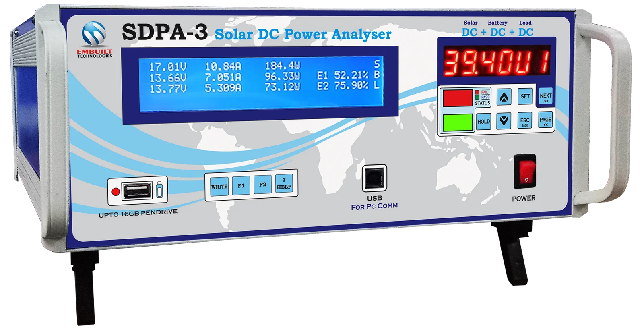Click the HOLD keypad button

(x=483, y=121)
